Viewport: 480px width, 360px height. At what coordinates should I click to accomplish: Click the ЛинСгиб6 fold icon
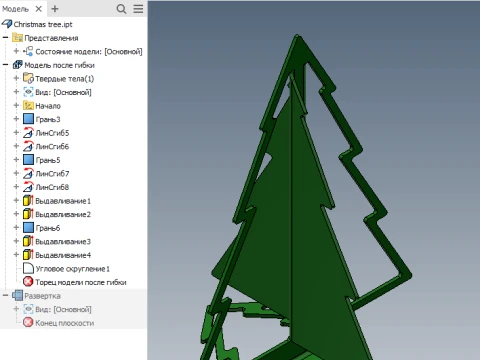28,146
